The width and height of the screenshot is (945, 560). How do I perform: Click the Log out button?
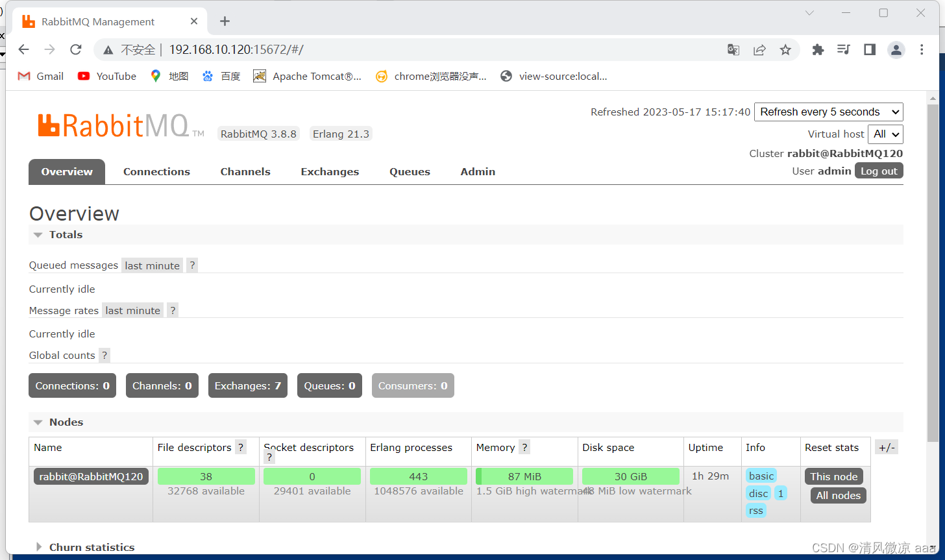(879, 171)
